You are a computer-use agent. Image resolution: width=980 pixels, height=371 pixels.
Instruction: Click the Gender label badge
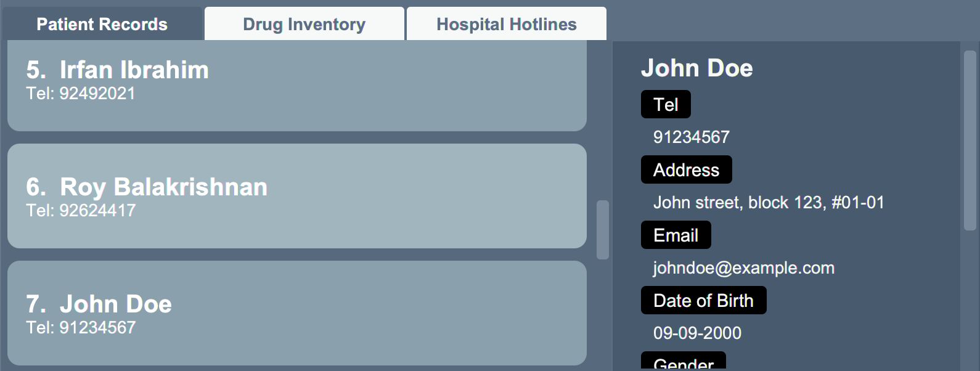tap(684, 362)
